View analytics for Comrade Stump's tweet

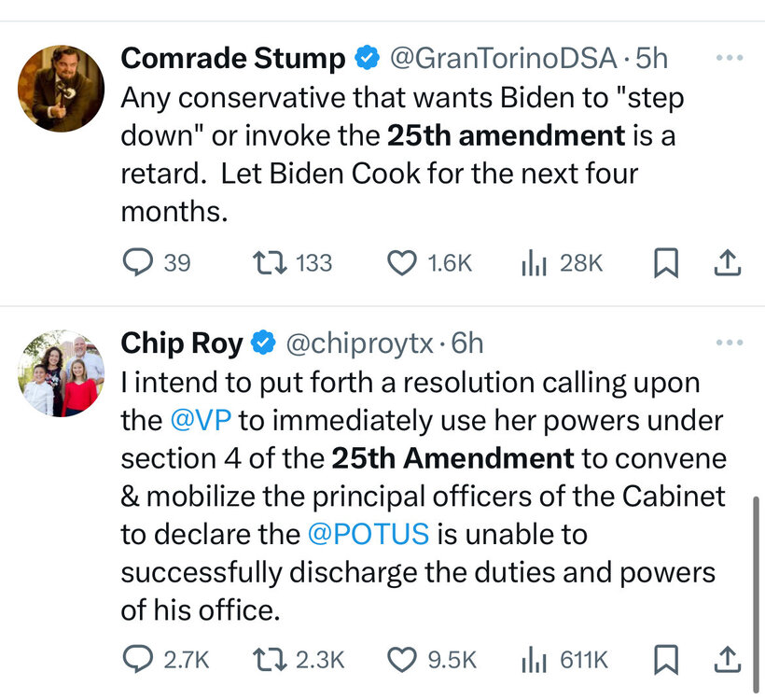(533, 264)
